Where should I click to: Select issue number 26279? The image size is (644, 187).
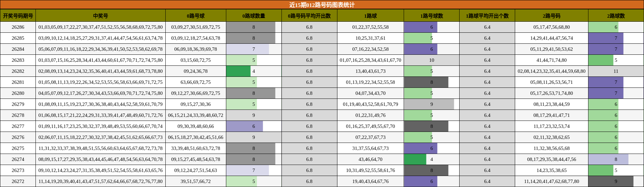tap(18, 104)
